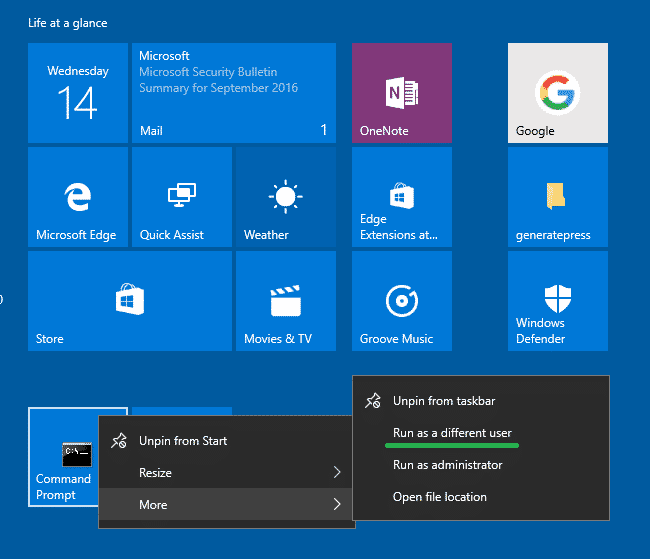Click the unpin icon beside Unpin from Start

119,441
